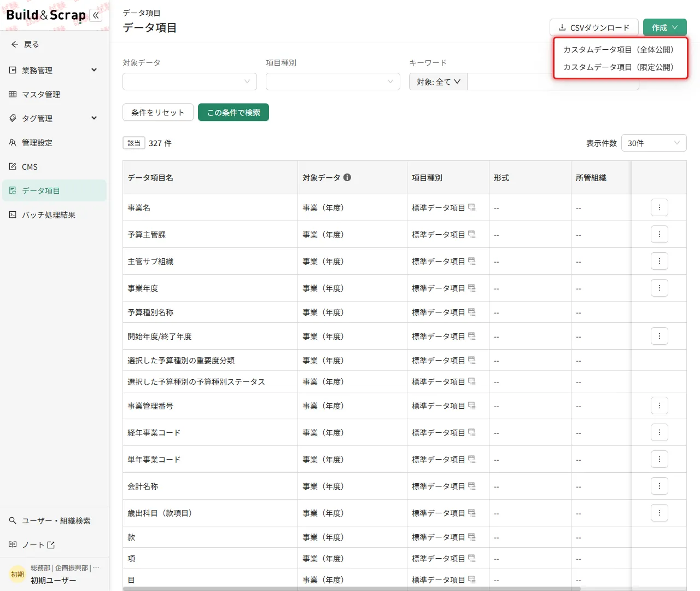Image resolution: width=700 pixels, height=591 pixels.
Task: Click the データ項目 breadcrumb at top
Action: pyautogui.click(x=142, y=13)
